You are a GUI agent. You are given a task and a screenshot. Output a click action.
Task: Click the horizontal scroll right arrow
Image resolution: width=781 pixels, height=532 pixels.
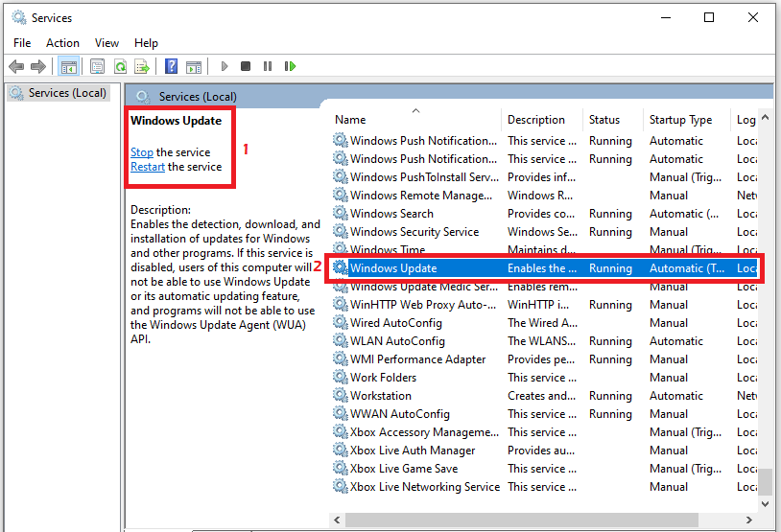click(748, 520)
